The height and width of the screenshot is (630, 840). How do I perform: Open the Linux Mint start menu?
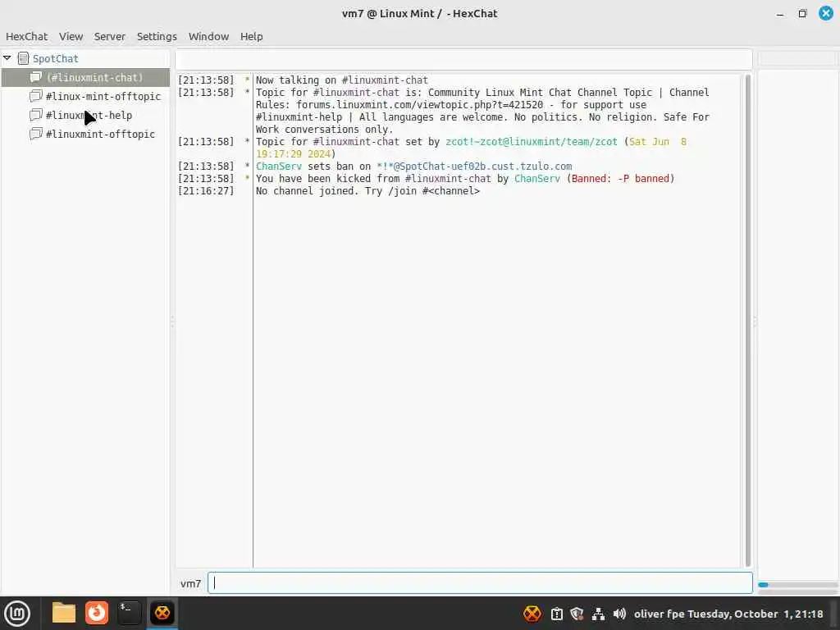click(17, 614)
